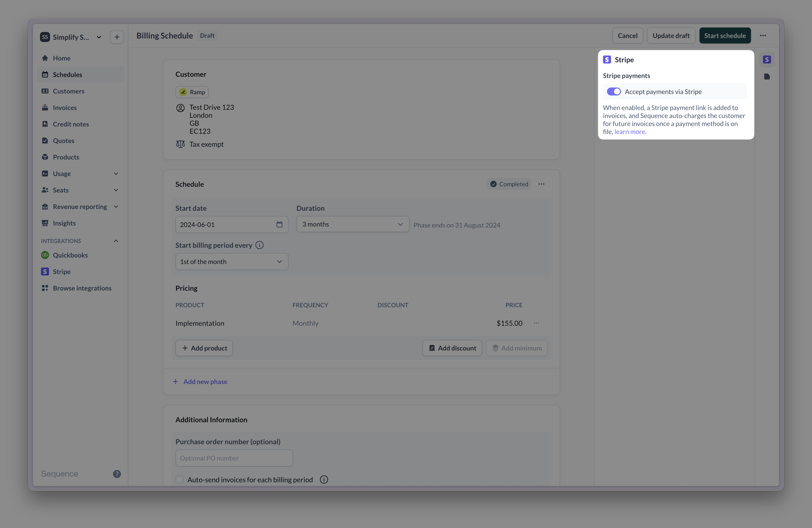Open the Simplify S... workspace switcher

71,37
